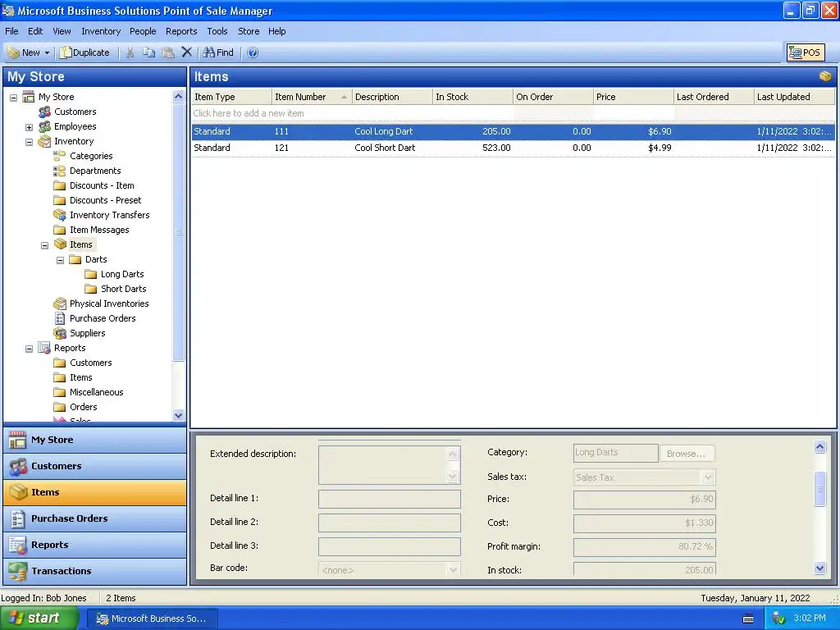840x630 pixels.
Task: Open the Sales tax dropdown
Action: [708, 477]
